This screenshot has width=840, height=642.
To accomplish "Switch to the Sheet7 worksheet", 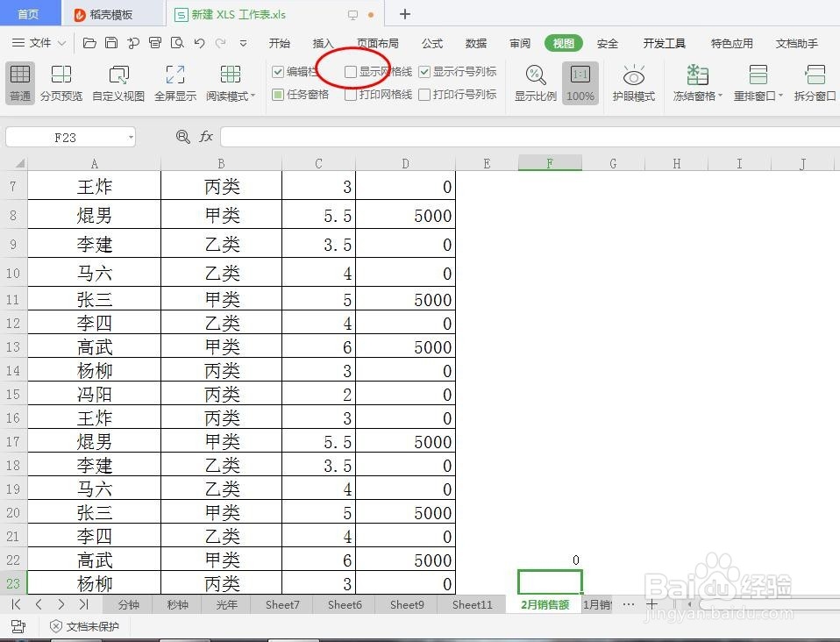I will 281,604.
